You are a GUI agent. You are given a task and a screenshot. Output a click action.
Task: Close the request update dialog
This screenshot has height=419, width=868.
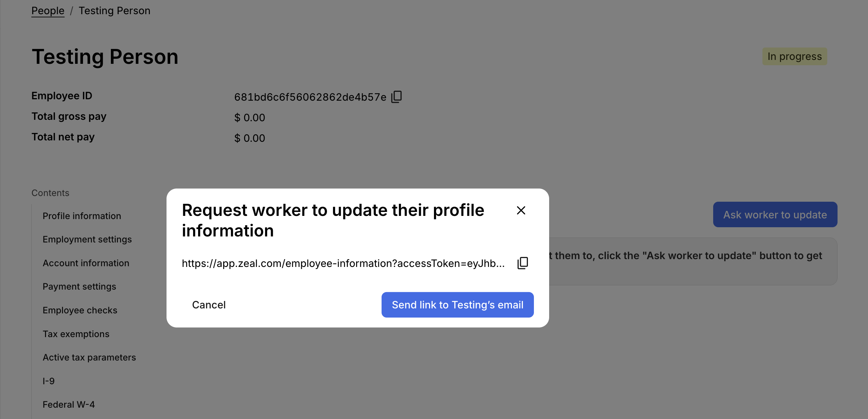pyautogui.click(x=521, y=211)
